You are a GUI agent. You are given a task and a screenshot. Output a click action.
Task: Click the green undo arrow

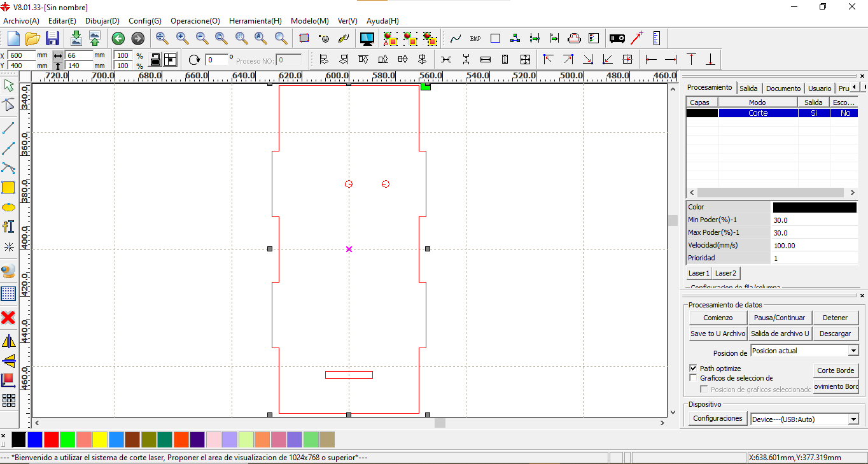tap(118, 39)
